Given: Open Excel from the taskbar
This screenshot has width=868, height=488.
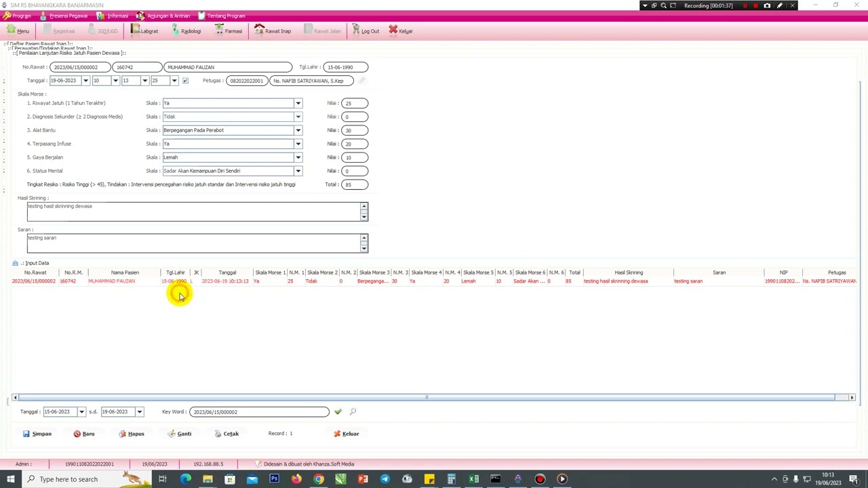Looking at the screenshot, I should [474, 479].
